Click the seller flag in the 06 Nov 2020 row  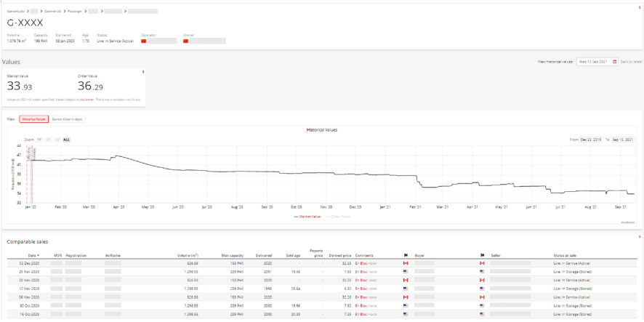pos(482,297)
